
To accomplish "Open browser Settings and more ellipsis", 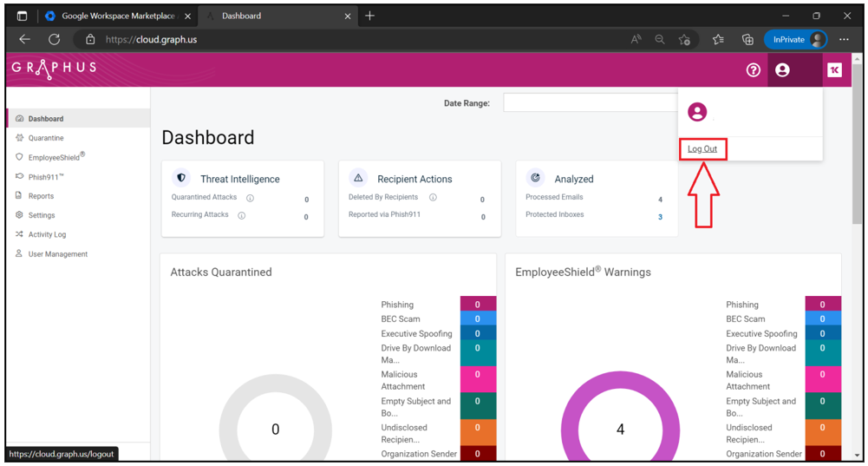I will (x=844, y=39).
